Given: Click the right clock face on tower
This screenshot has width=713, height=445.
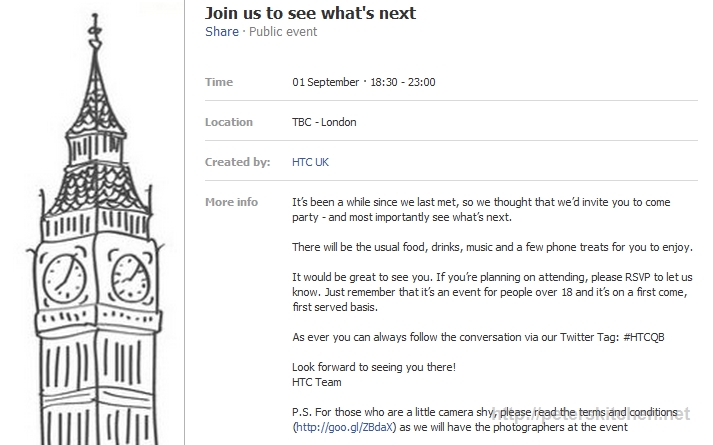Looking at the screenshot, I should coord(131,275).
